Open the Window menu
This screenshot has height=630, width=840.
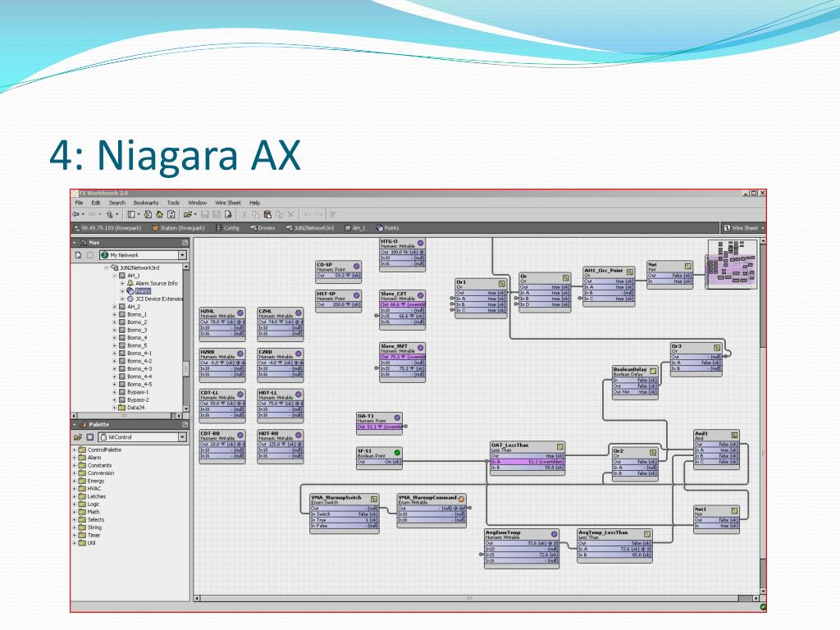tap(197, 203)
